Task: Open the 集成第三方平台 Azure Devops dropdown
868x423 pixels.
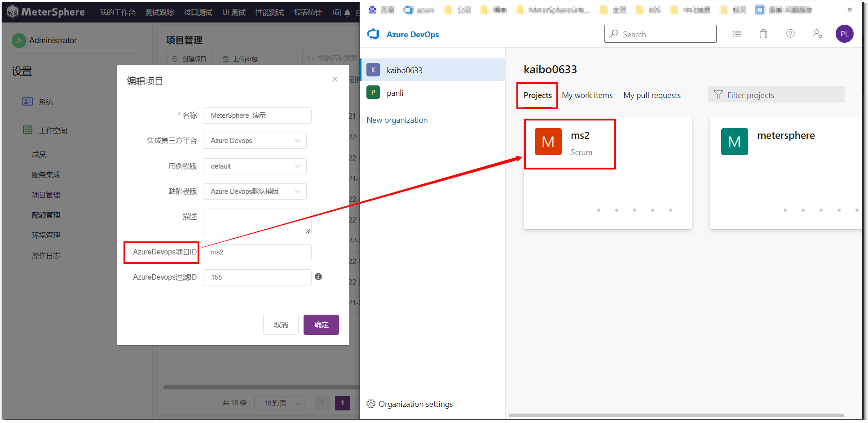Action: tap(255, 140)
